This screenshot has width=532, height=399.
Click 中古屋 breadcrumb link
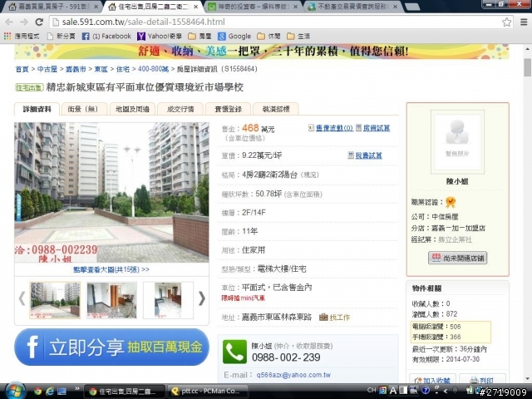(x=47, y=69)
